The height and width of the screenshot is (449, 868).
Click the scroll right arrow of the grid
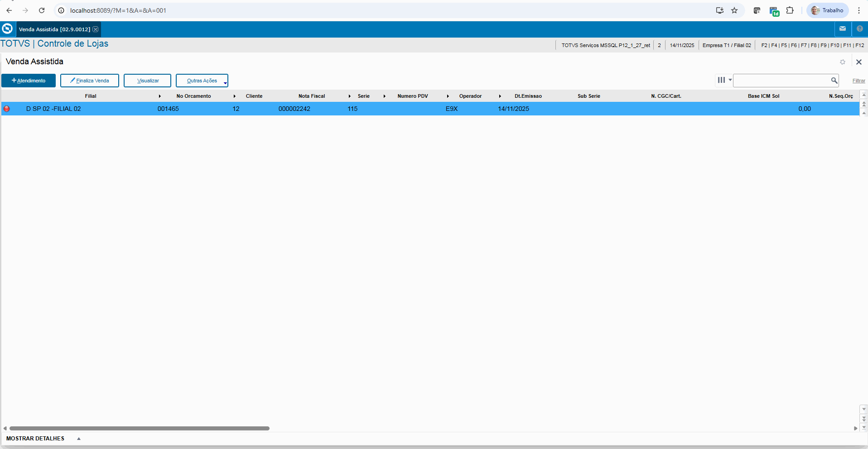[855, 428]
